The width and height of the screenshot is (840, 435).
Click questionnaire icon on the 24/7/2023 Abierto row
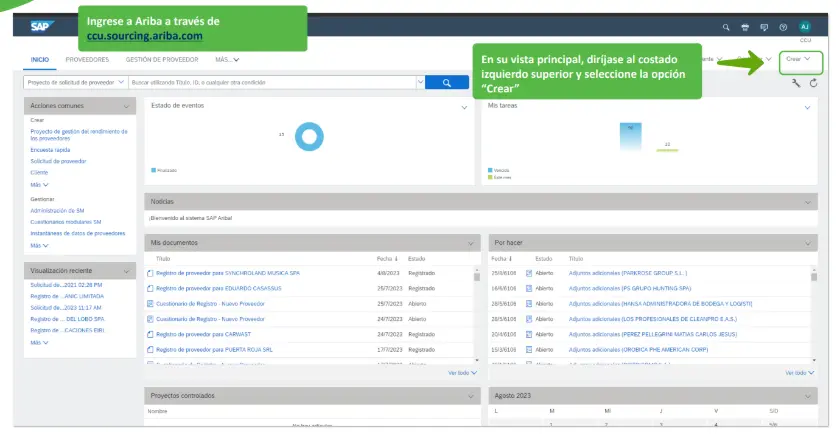(x=150, y=319)
